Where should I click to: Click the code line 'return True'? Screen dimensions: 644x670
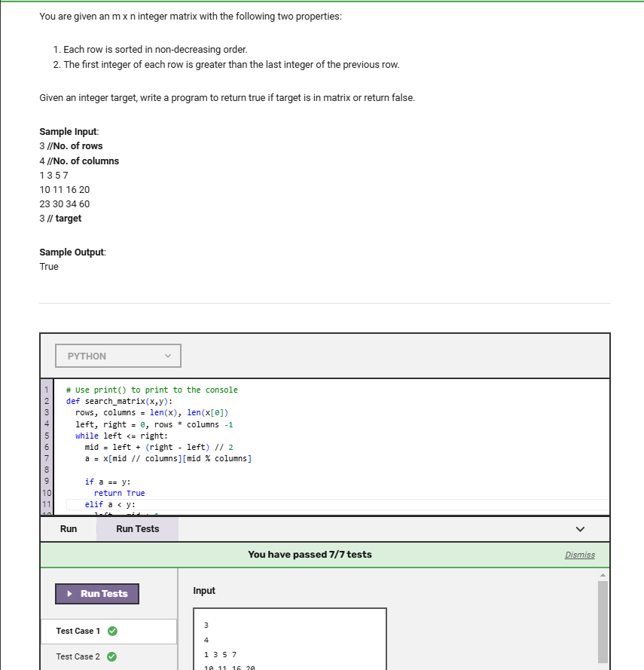coord(119,493)
